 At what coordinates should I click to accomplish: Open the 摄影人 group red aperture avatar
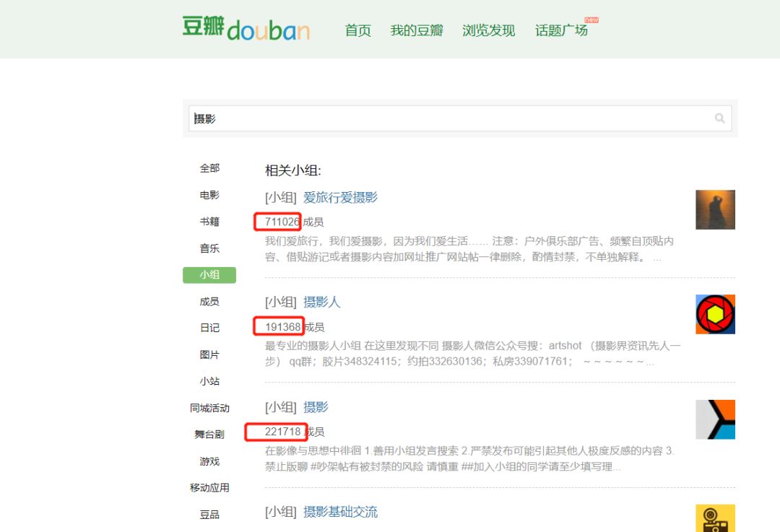[x=715, y=314]
